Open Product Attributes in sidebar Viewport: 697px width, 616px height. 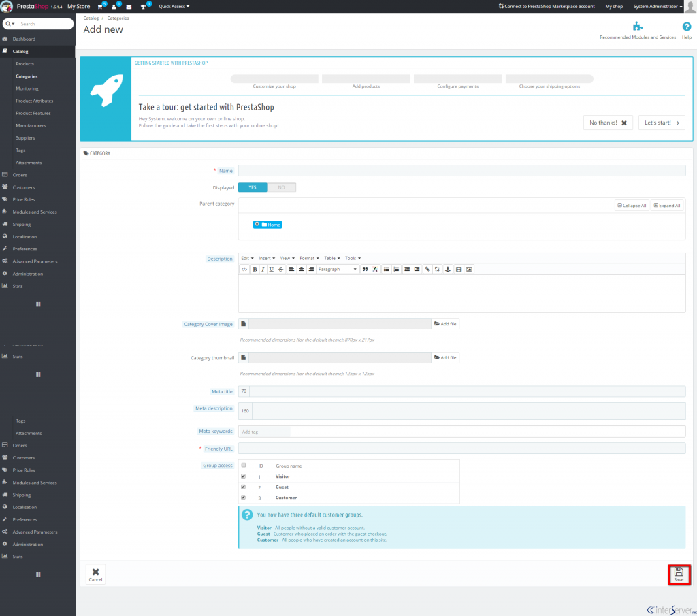coord(34,101)
